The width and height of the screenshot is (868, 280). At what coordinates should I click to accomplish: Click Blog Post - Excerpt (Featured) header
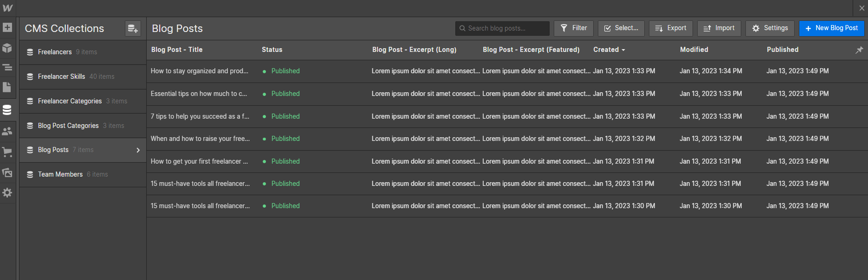(x=531, y=50)
